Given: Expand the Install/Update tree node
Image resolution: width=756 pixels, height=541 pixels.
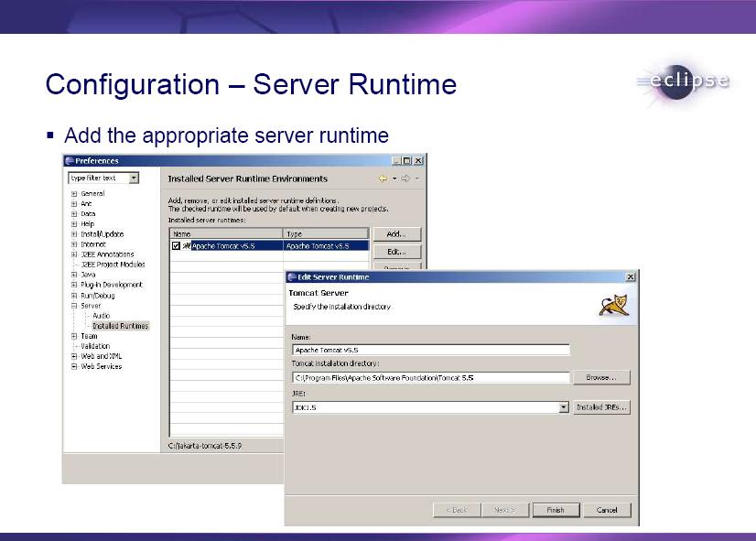Looking at the screenshot, I should pos(74,234).
